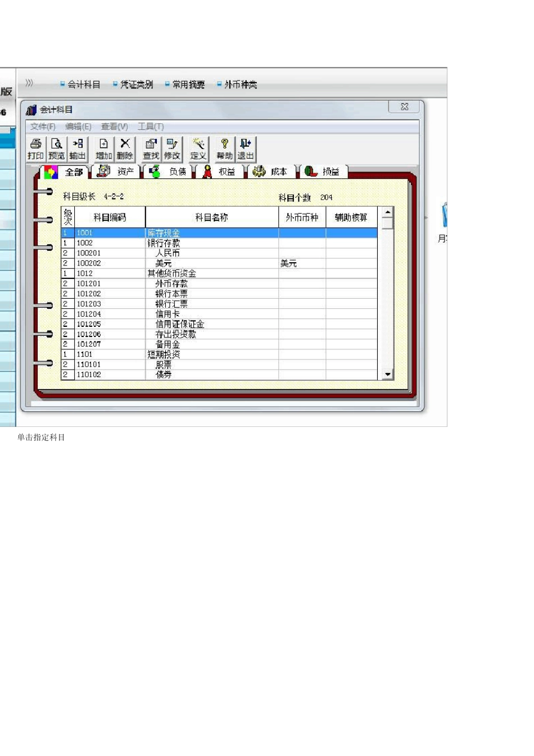Click the 输出 export icon
This screenshot has width=534, height=756.
coord(78,149)
